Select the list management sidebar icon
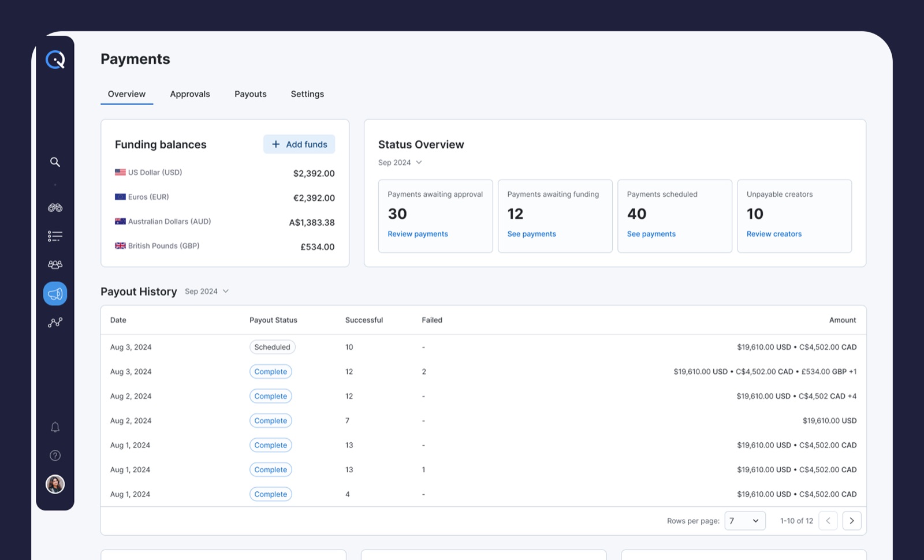Image resolution: width=924 pixels, height=560 pixels. (x=55, y=236)
